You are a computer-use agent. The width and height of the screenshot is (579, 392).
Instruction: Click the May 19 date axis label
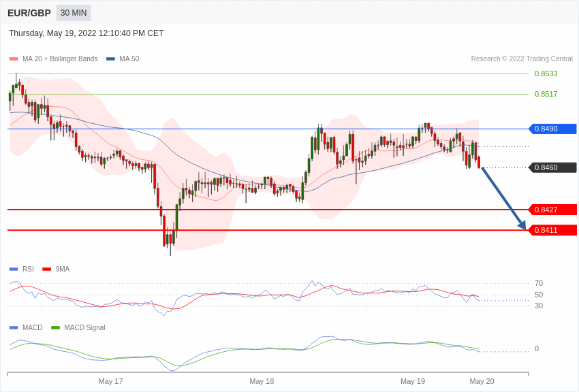(x=413, y=381)
